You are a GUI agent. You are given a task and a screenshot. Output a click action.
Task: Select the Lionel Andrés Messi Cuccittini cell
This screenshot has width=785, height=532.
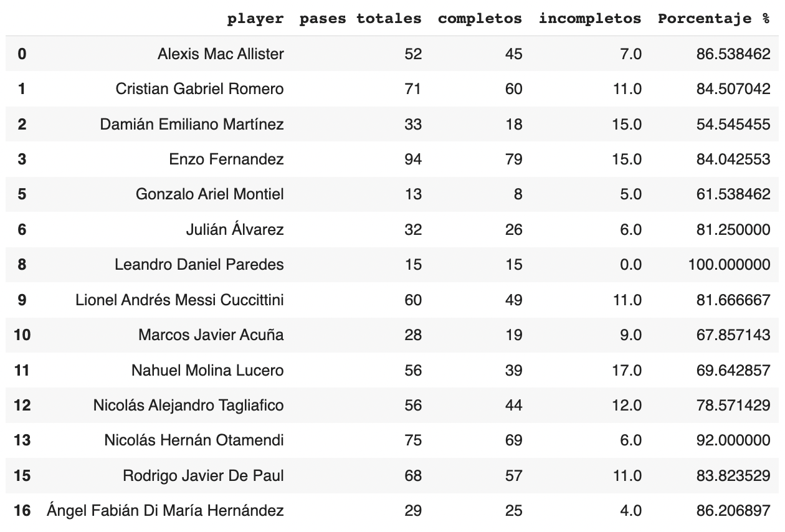tap(179, 300)
